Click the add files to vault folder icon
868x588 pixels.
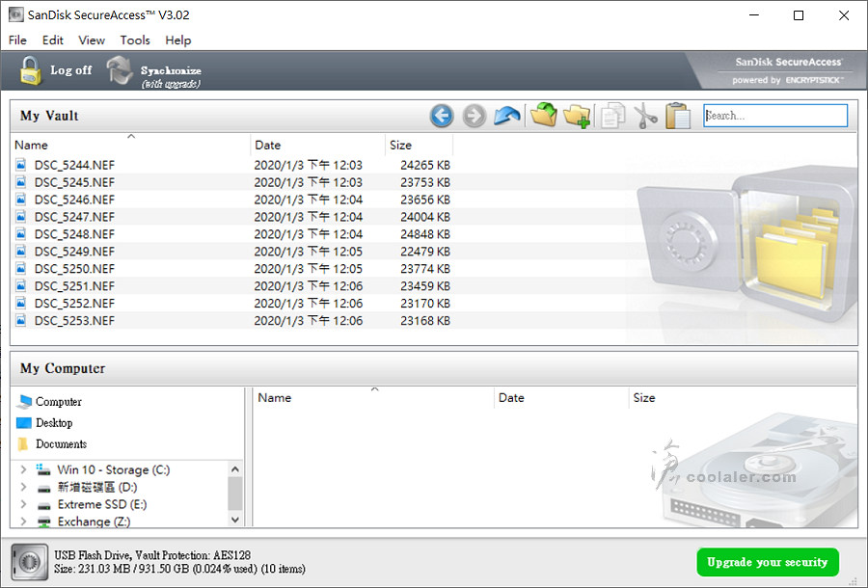tap(544, 116)
